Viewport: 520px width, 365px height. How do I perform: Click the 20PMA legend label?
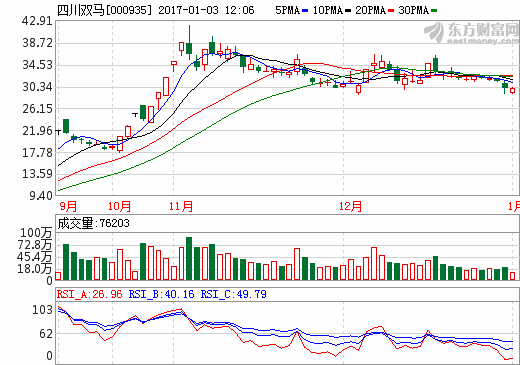[x=370, y=10]
